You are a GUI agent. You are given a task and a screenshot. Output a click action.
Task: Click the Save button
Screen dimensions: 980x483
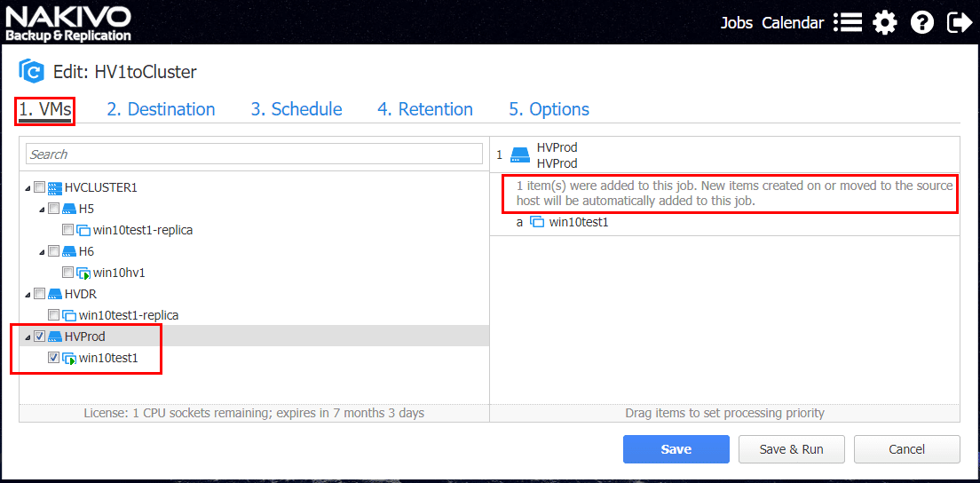click(676, 449)
